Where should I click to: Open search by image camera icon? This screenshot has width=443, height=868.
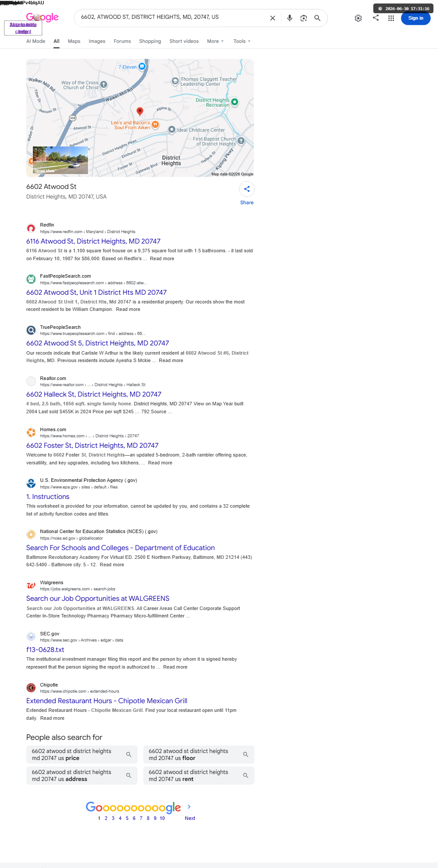point(303,18)
